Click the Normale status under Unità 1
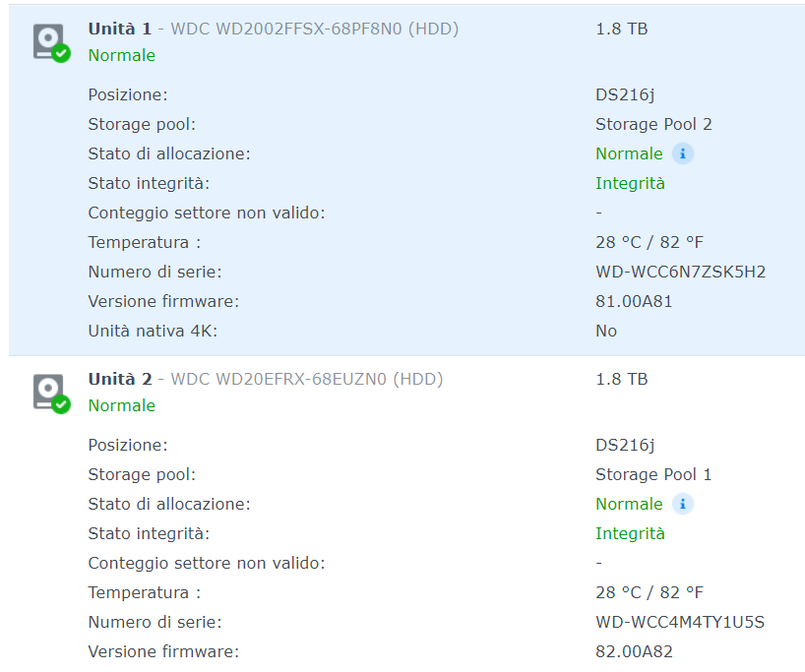 [121, 56]
